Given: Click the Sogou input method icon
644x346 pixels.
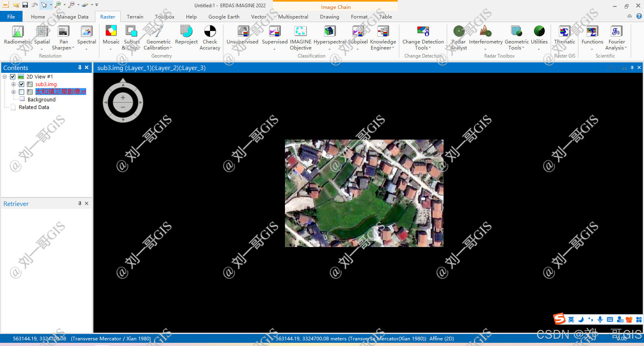Looking at the screenshot, I should click(x=559, y=319).
